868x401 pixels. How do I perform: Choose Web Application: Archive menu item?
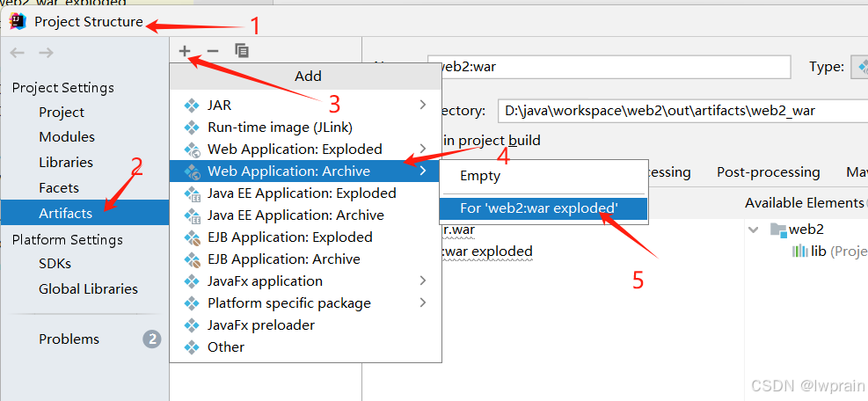tap(305, 171)
